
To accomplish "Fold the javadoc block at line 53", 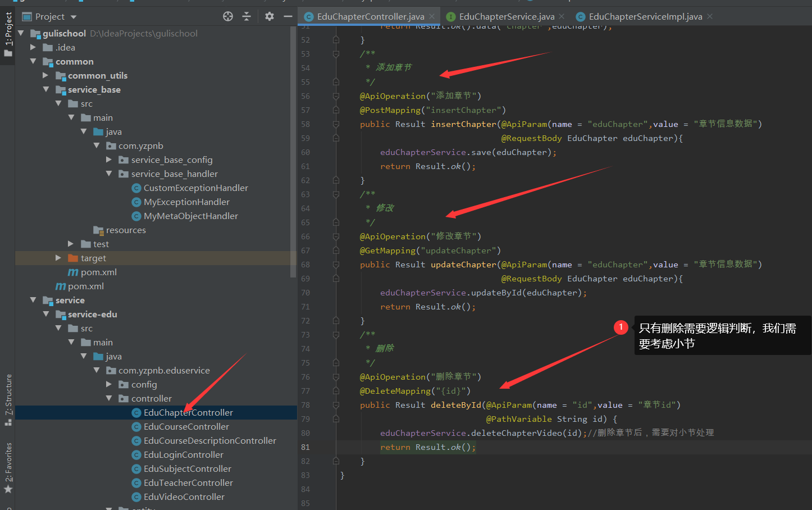I will coord(336,54).
